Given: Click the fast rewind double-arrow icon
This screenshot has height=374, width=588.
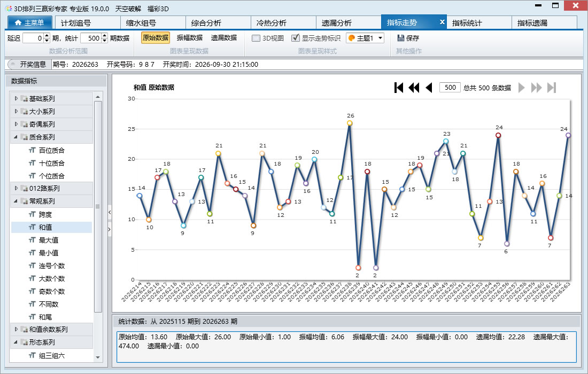Looking at the screenshot, I should 414,88.
